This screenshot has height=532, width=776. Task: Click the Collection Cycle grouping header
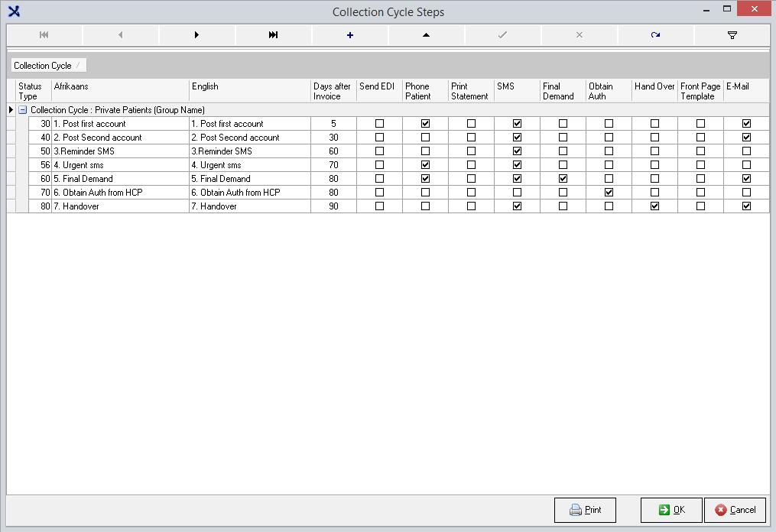(x=48, y=65)
